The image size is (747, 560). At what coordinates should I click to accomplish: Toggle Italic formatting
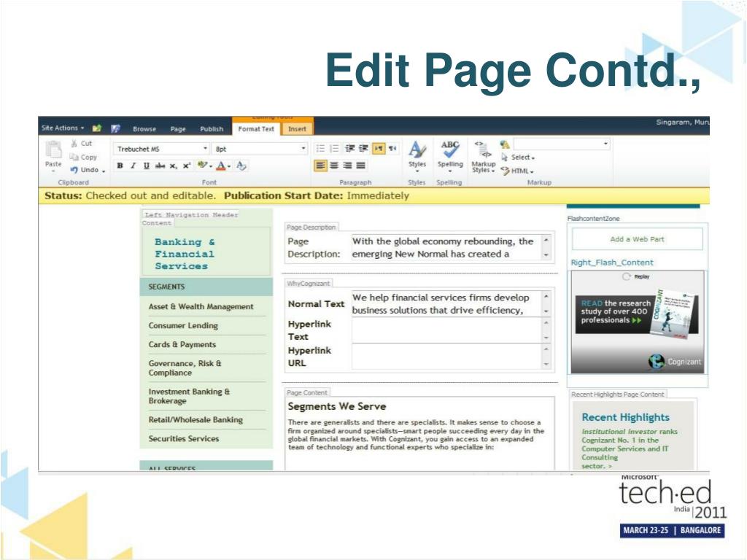tap(133, 166)
